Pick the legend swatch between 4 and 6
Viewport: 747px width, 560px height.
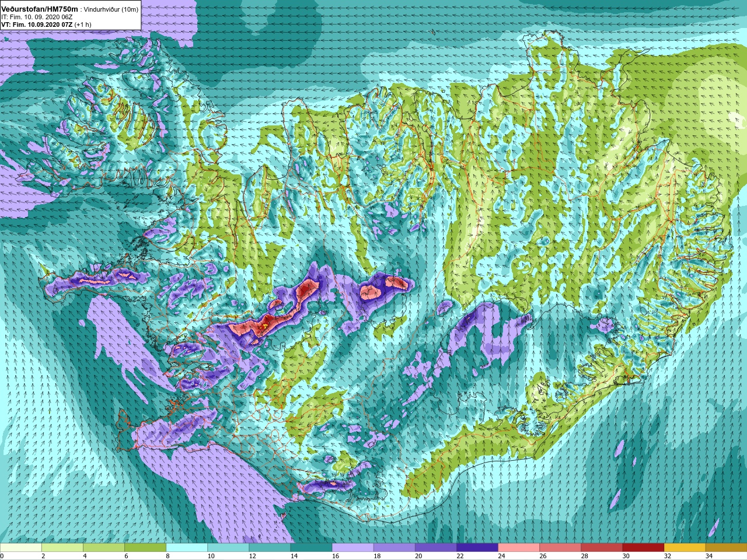[104, 548]
